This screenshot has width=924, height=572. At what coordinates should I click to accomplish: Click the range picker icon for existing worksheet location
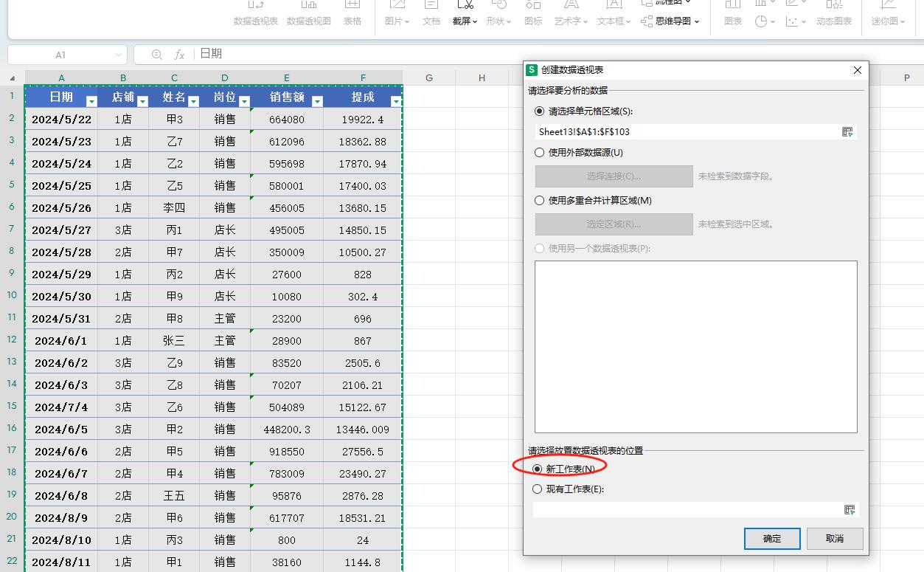coord(850,510)
